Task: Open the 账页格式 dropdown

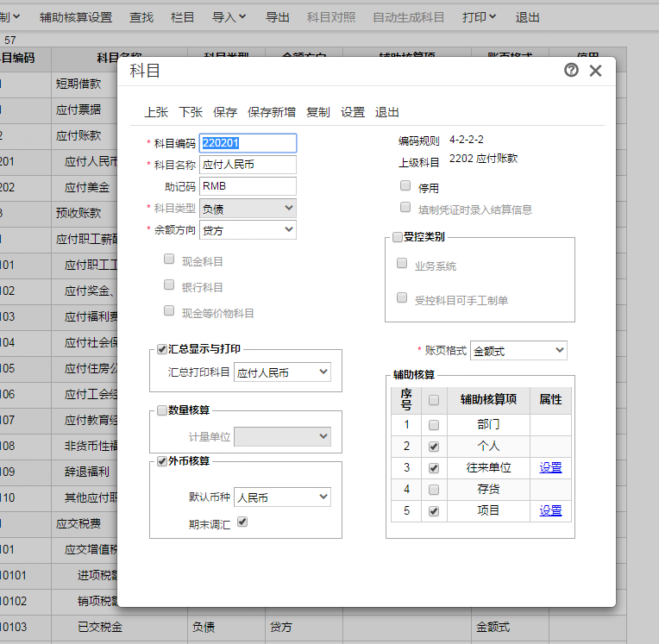Action: [518, 350]
